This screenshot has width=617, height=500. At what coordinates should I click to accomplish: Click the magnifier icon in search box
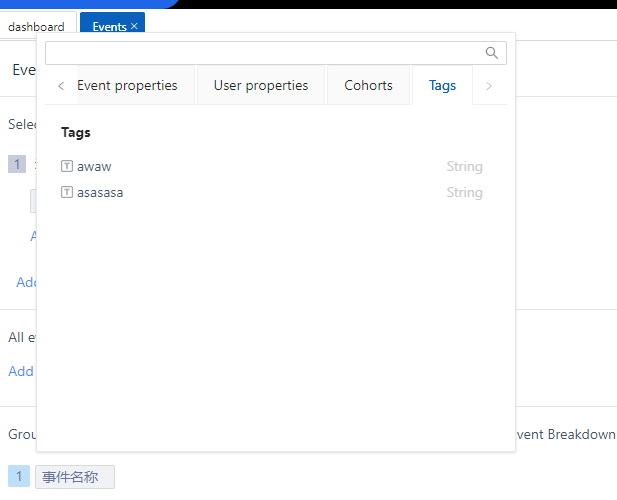pyautogui.click(x=491, y=53)
